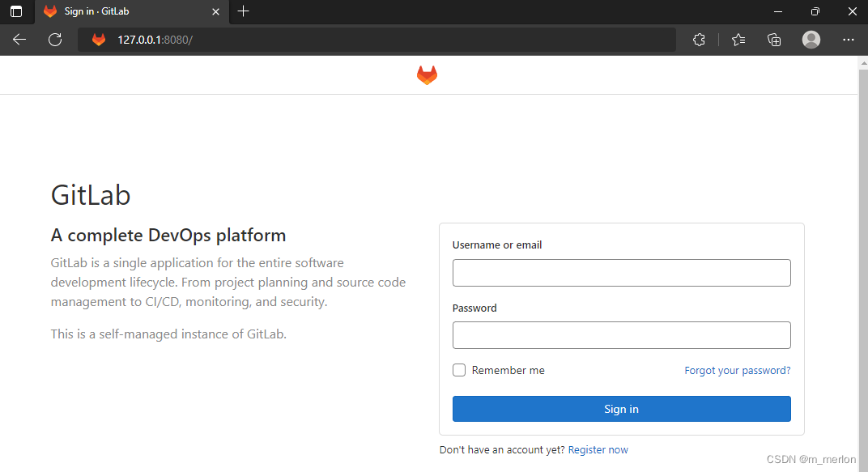Click the browser back arrow

[x=19, y=40]
